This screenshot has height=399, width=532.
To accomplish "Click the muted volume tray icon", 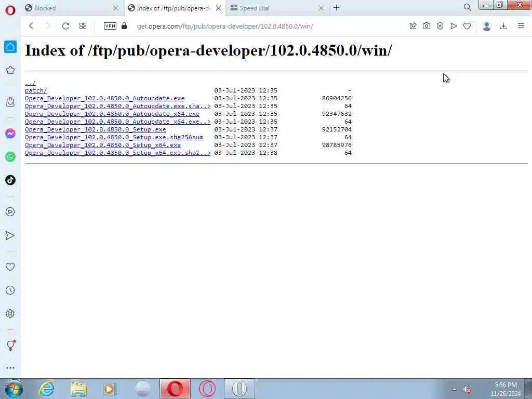I will 467,389.
